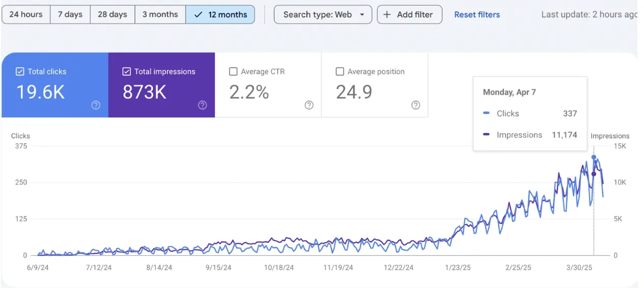Viewport: 644px width, 295px height.
Task: Disable the Total impressions metric checkbox
Action: point(126,71)
